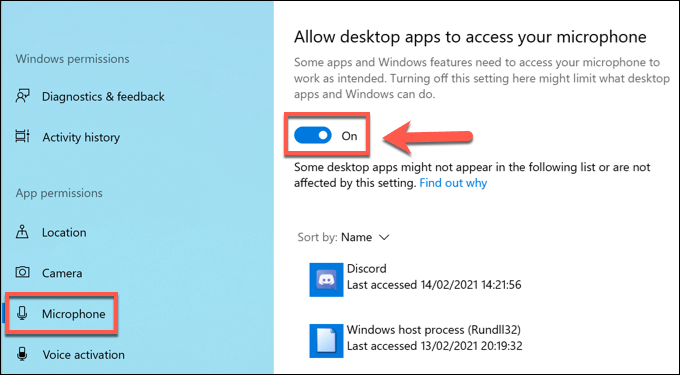Screen dimensions: 680x375
Task: Open the Find out why link
Action: coord(453,183)
